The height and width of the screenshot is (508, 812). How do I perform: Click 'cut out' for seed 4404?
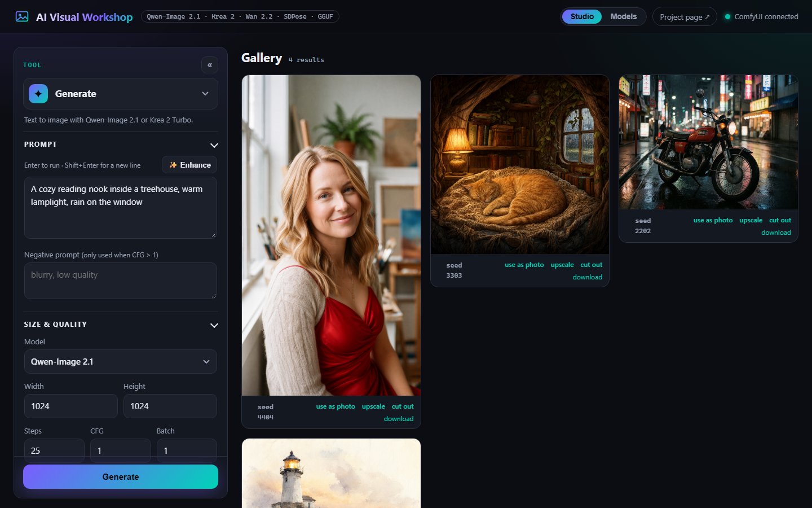403,406
